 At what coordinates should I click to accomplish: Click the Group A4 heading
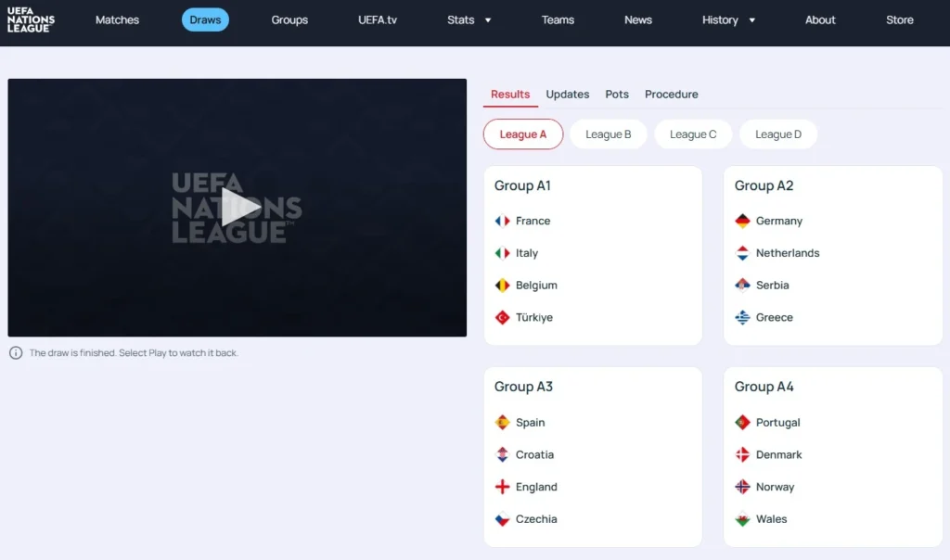click(764, 387)
